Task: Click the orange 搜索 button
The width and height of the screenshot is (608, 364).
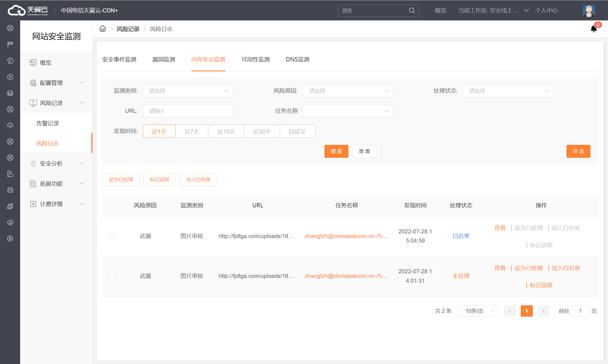Action: pos(336,151)
